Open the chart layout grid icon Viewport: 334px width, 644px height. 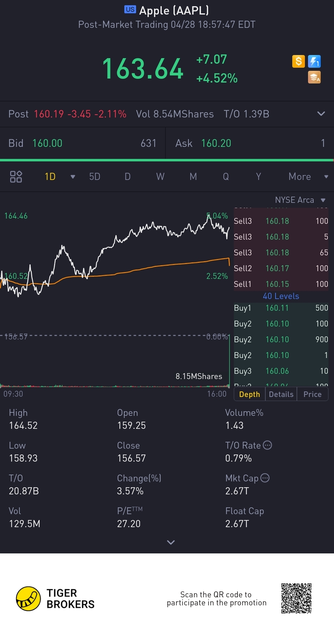click(x=16, y=177)
